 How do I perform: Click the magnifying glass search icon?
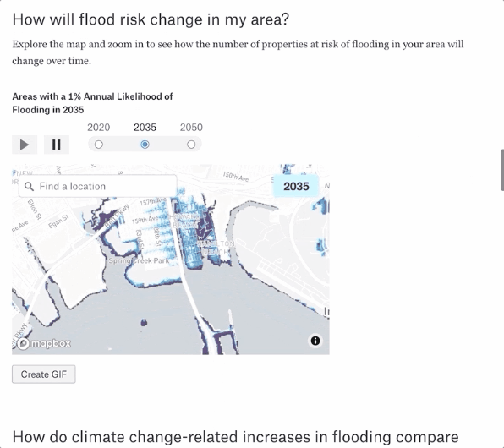coord(29,187)
